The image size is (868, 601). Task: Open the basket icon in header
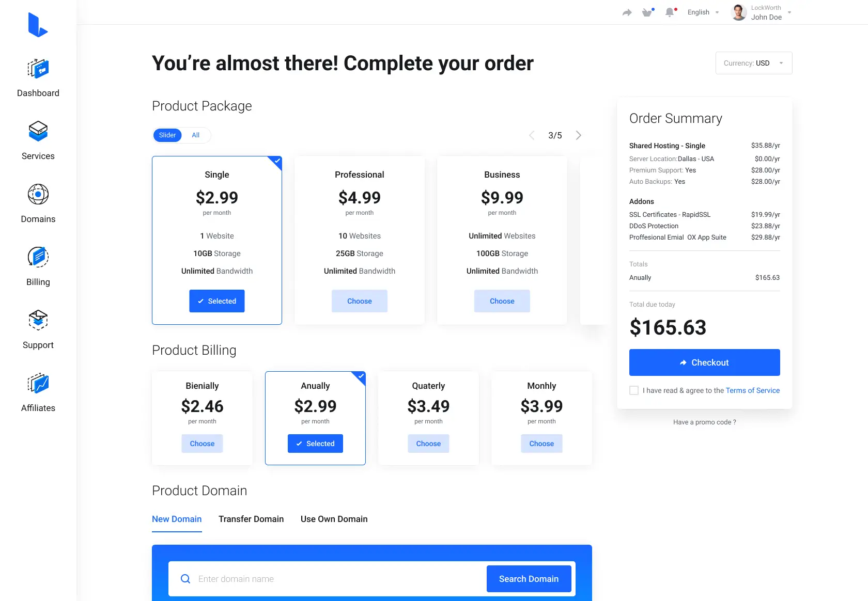click(647, 12)
